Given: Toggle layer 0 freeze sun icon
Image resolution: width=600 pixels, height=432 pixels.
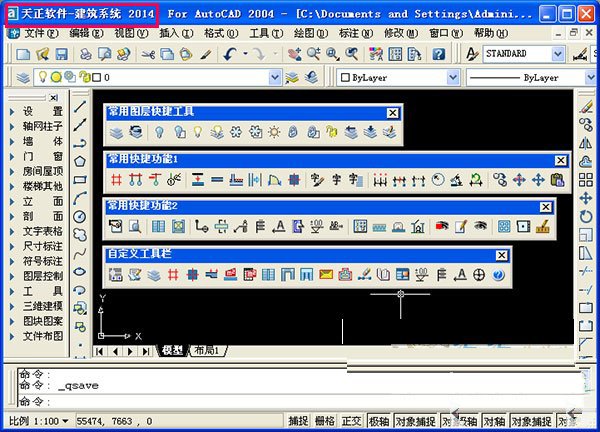Looking at the screenshot, I should (x=56, y=77).
